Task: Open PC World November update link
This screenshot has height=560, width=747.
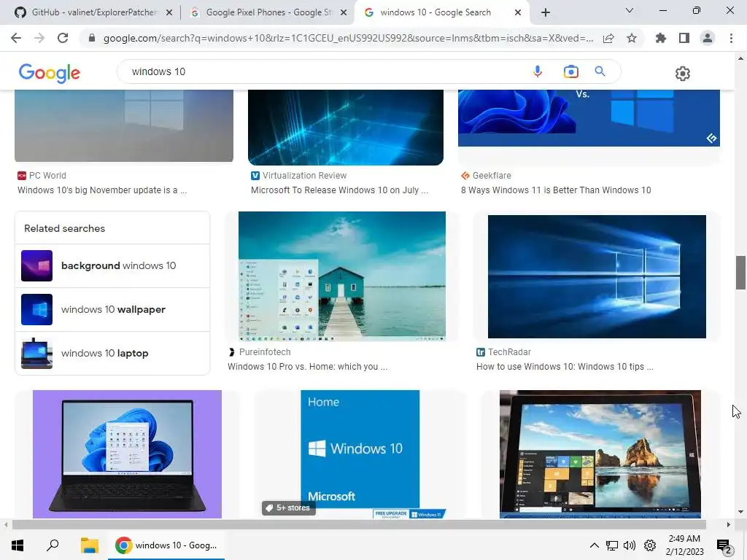Action: pyautogui.click(x=102, y=190)
